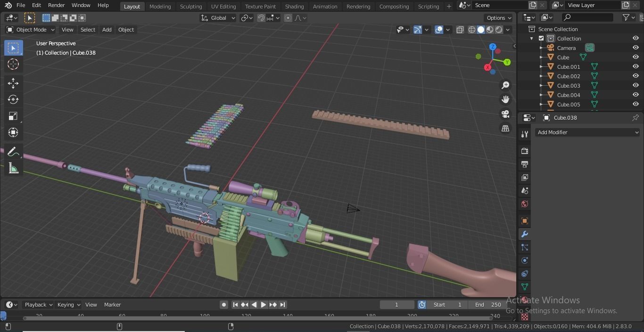
Task: Hide the Cube object
Action: tap(636, 57)
